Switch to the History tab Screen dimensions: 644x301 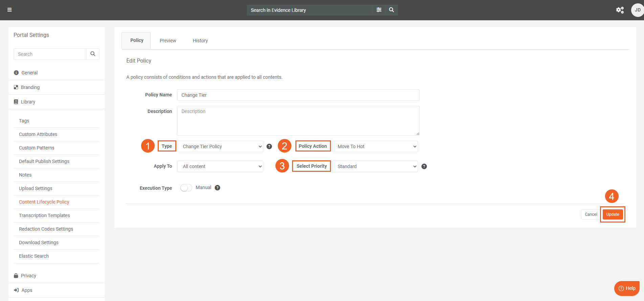pos(200,41)
